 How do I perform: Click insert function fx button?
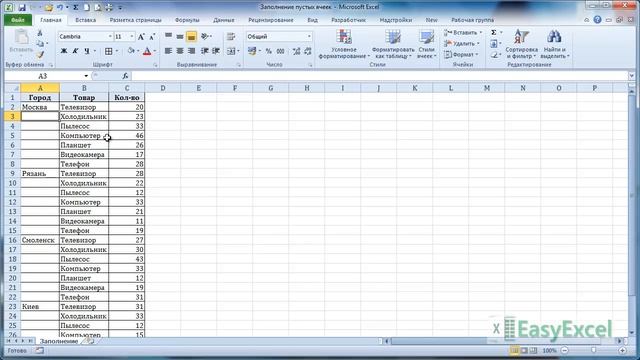[125, 76]
